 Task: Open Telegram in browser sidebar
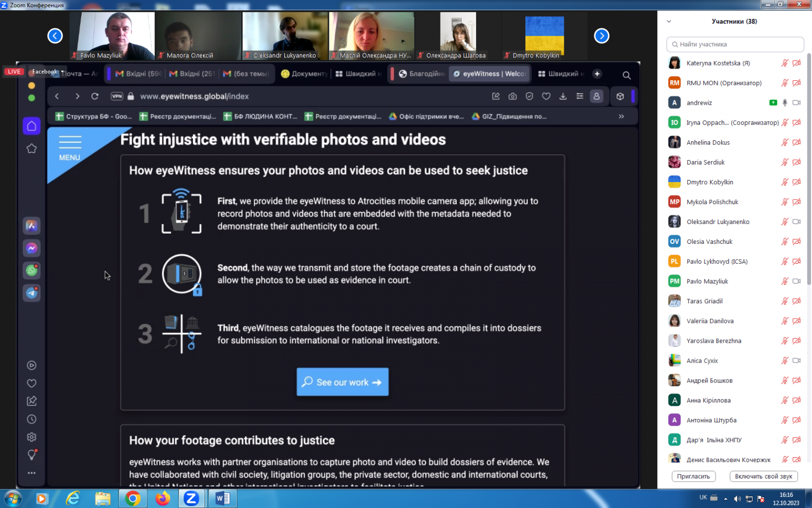pos(31,293)
